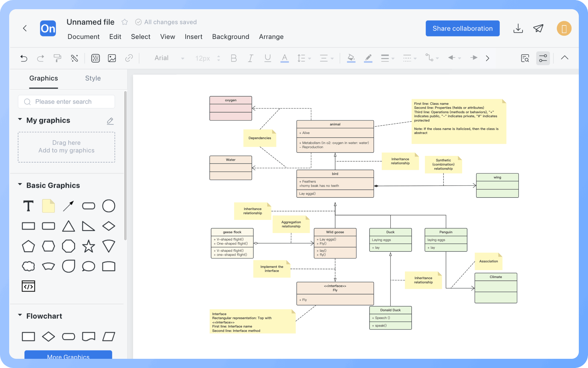Viewport: 588px width, 368px height.
Task: Click the More Graphics button
Action: pos(68,355)
